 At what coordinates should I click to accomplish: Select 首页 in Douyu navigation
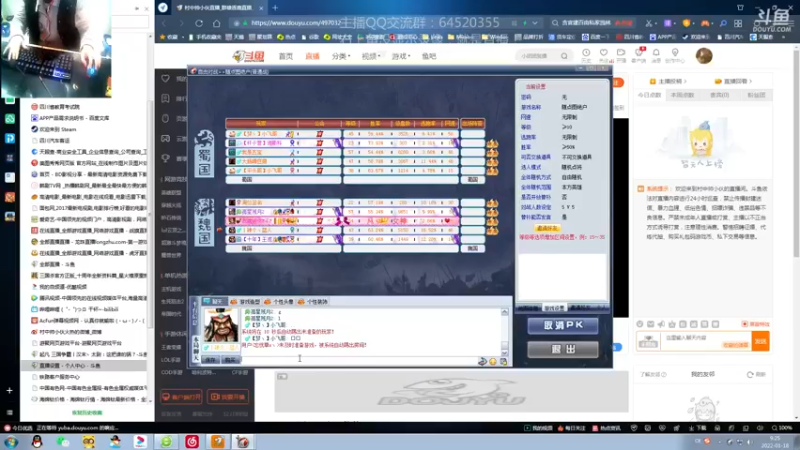[286, 56]
